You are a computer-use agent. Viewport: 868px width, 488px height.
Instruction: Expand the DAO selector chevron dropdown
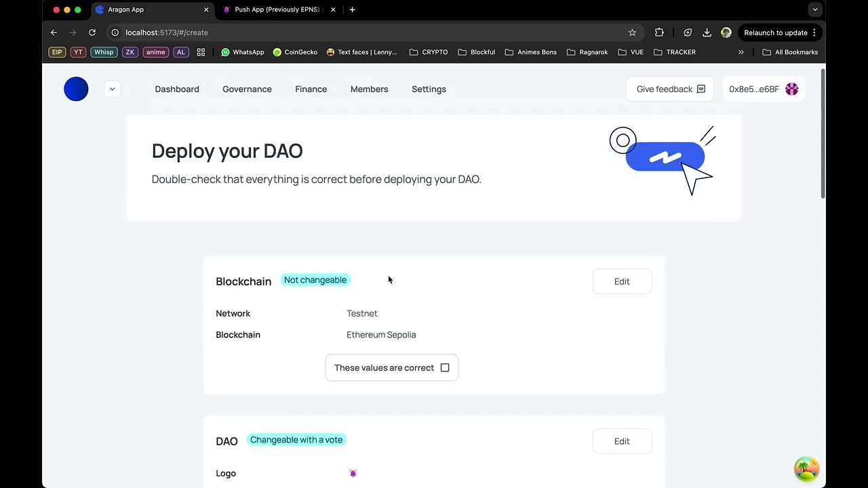(x=113, y=89)
